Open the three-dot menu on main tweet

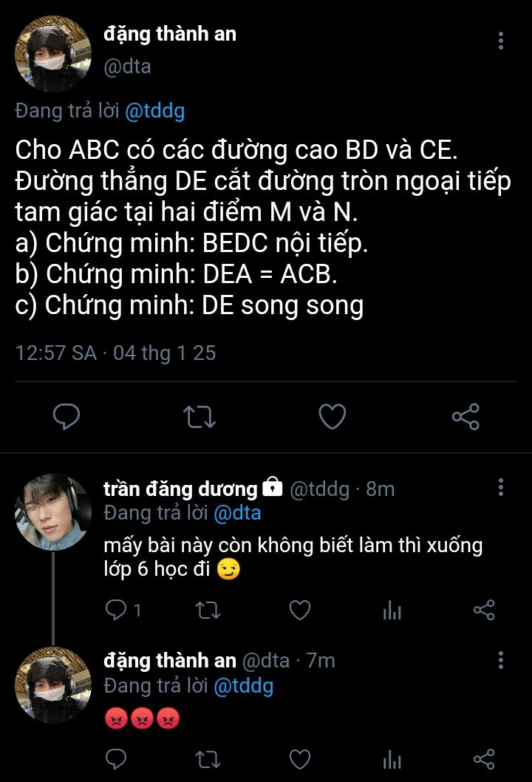(500, 41)
